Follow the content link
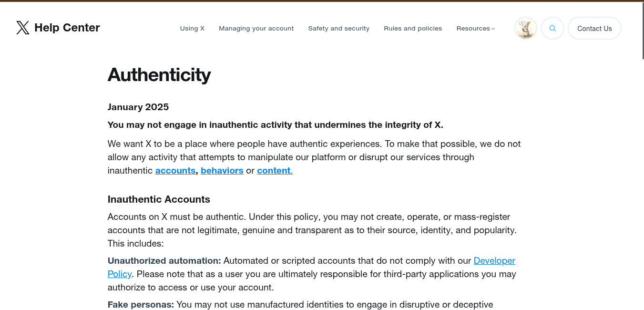Image resolution: width=644 pixels, height=310 pixels. point(274,171)
